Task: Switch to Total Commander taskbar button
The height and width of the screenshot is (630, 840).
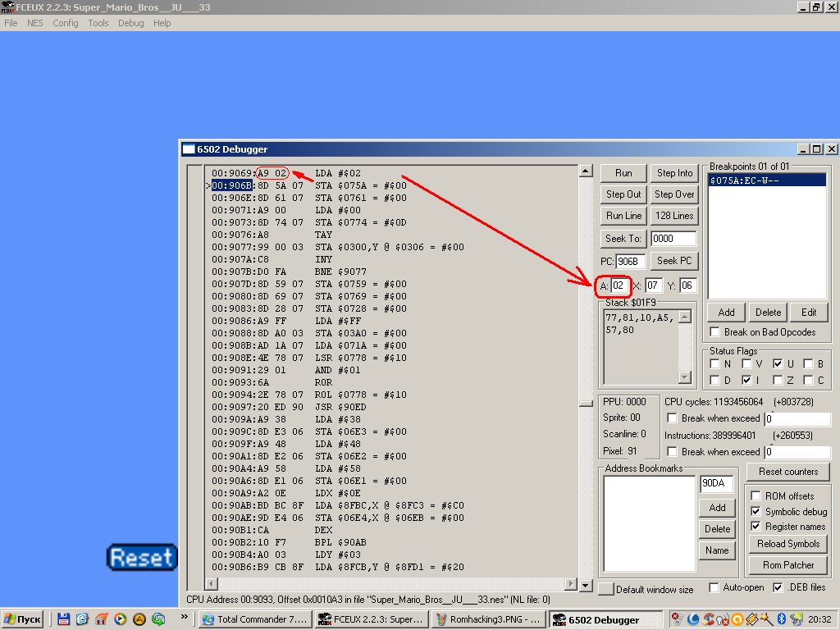Action: (255, 619)
